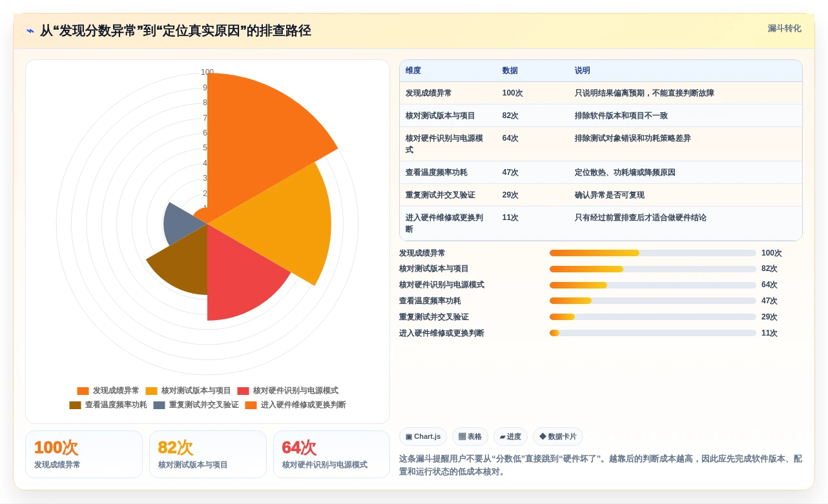Click the 进入硬件维修或更换判断 progress bar
The width and height of the screenshot is (828, 504).
pos(653,333)
